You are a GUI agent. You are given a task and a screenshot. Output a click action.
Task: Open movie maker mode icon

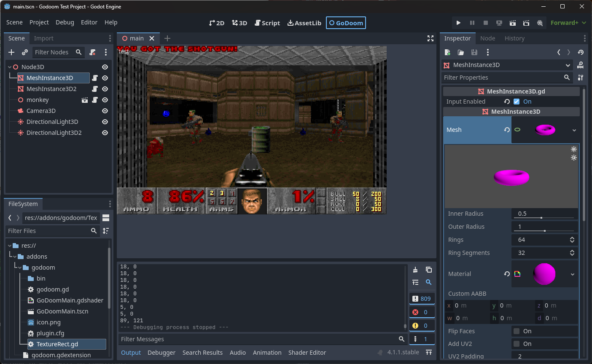point(540,23)
